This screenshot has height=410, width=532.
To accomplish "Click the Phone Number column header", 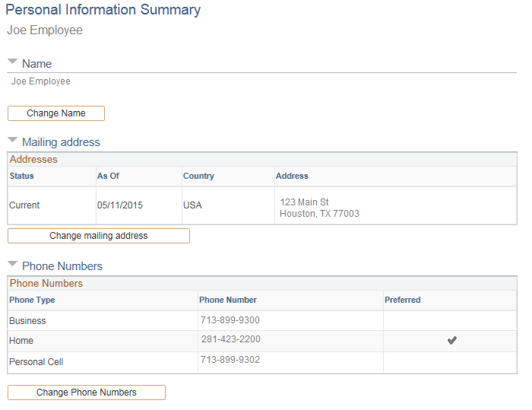I will point(228,300).
